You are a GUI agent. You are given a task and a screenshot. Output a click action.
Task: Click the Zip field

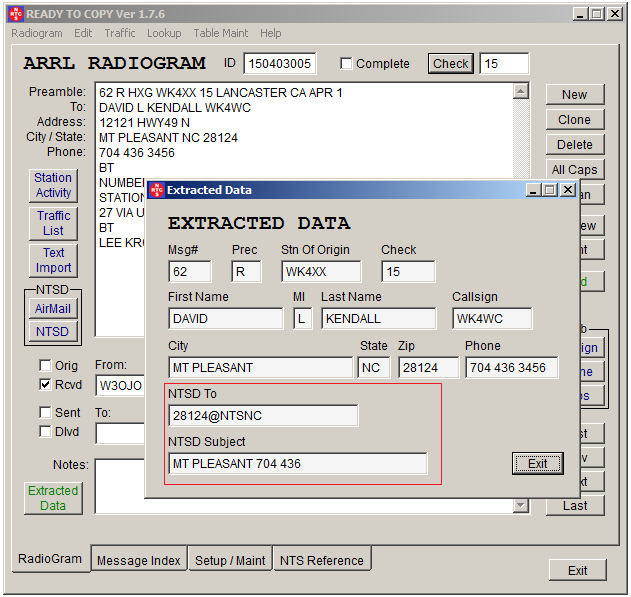point(429,367)
